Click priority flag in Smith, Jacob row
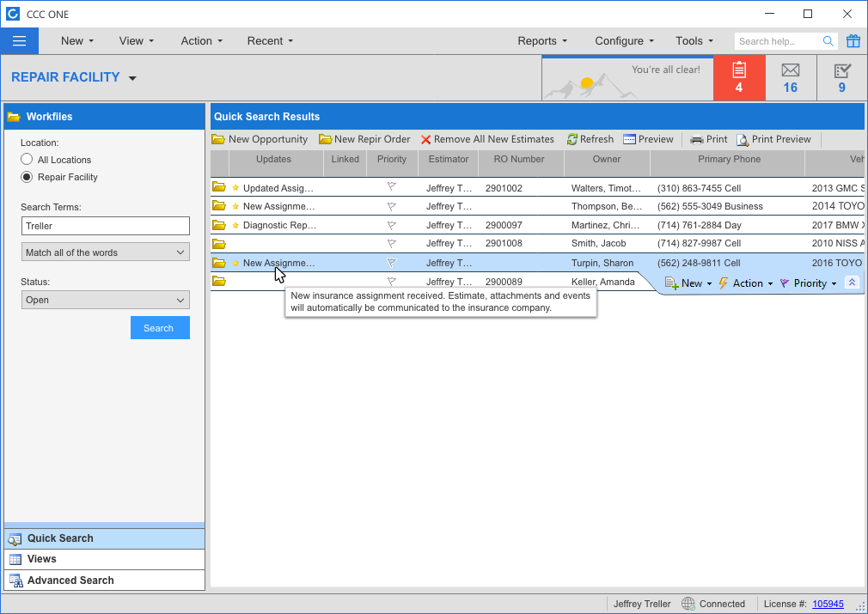Image resolution: width=868 pixels, height=614 pixels. [x=391, y=243]
